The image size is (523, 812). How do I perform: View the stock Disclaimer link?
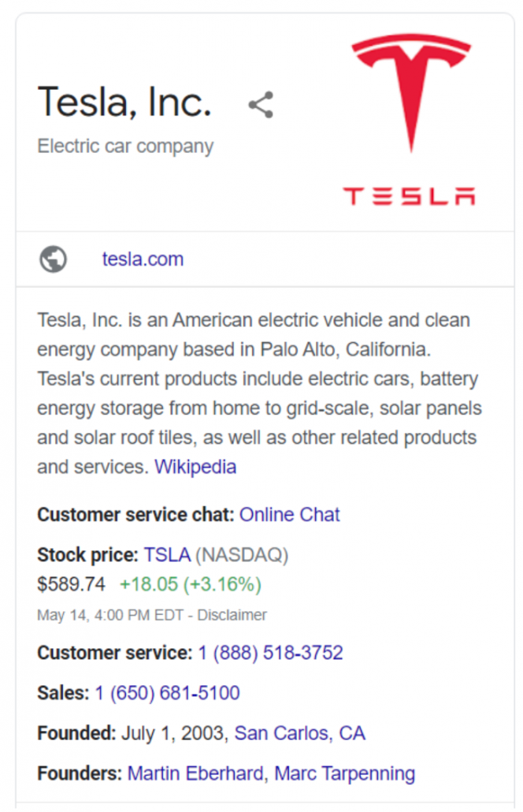click(x=232, y=615)
